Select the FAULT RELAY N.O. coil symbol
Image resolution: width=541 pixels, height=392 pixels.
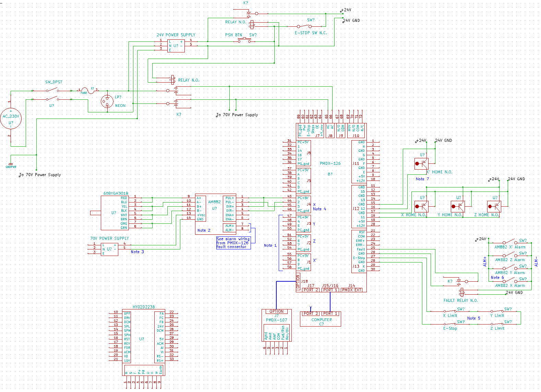click(x=461, y=292)
